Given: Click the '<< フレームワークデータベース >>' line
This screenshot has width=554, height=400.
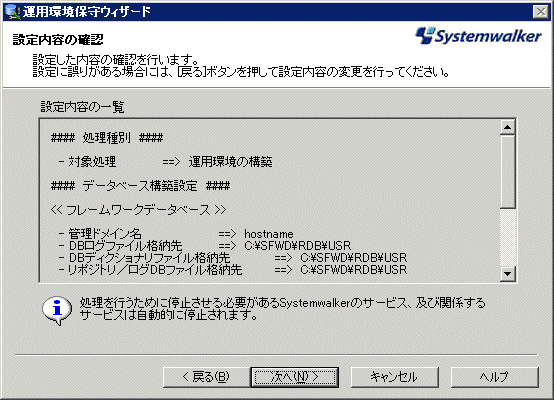Looking at the screenshot, I should [138, 210].
